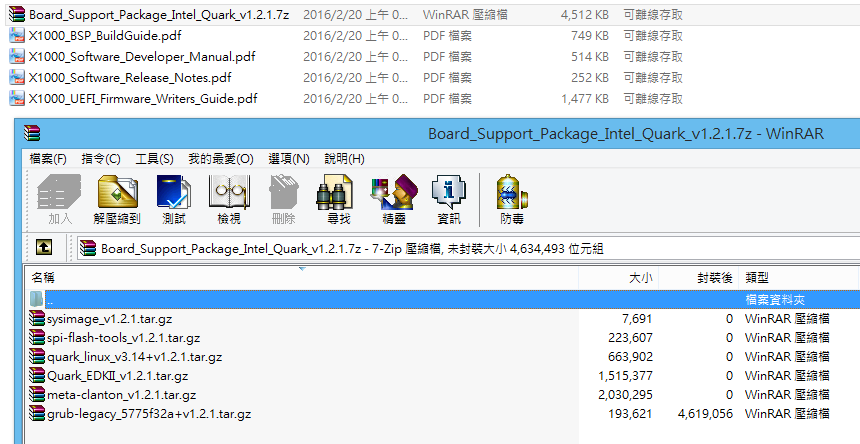Click the 749 KB size in Explorer

590,36
